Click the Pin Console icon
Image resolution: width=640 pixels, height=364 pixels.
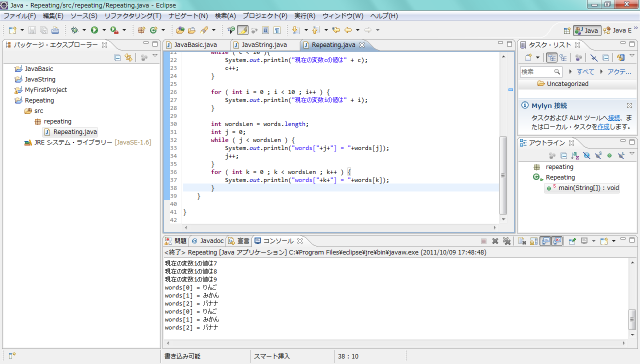(572, 241)
